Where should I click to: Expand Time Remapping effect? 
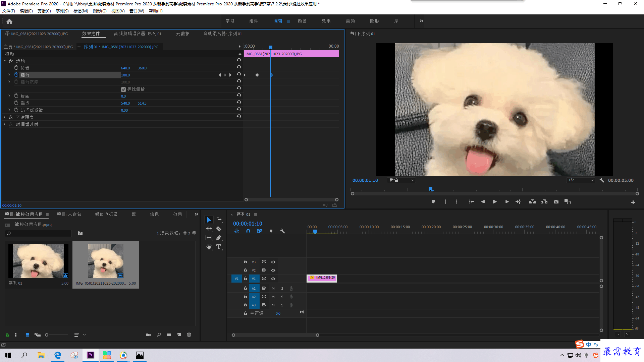coord(5,124)
